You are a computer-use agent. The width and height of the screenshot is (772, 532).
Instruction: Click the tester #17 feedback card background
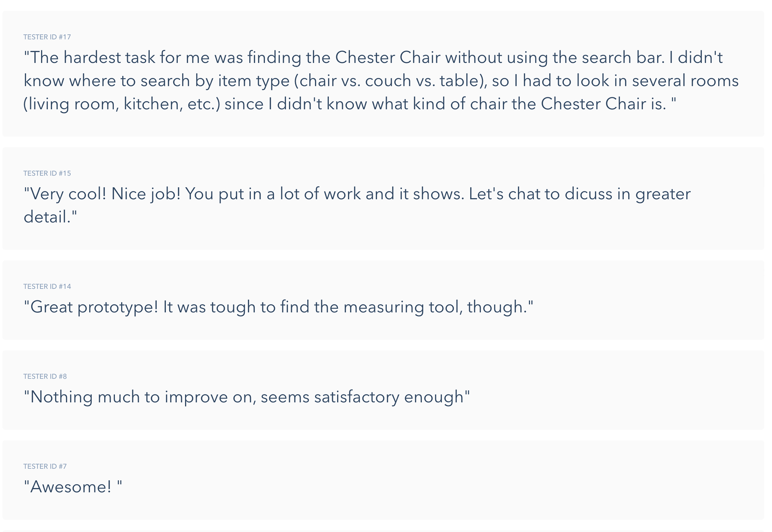click(x=383, y=74)
